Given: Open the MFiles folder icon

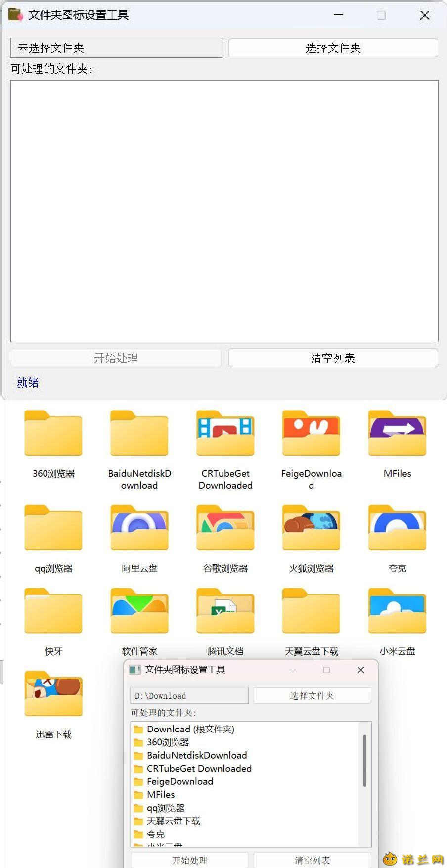Looking at the screenshot, I should coord(397,433).
